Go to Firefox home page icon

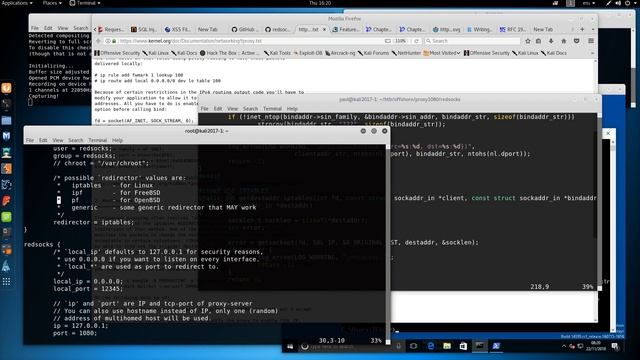[x=564, y=41]
